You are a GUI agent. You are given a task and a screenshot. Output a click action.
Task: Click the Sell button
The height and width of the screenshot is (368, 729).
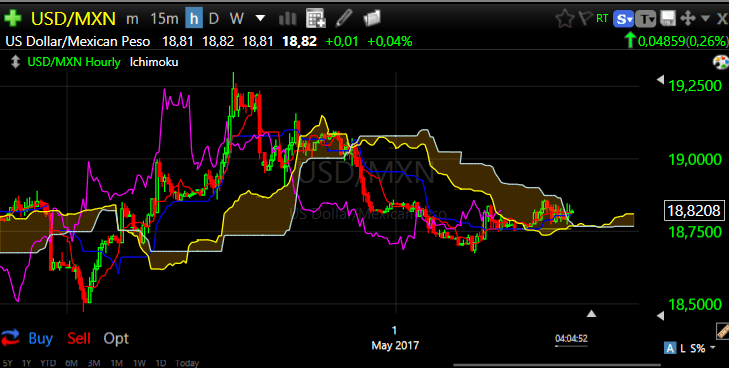[x=79, y=338]
